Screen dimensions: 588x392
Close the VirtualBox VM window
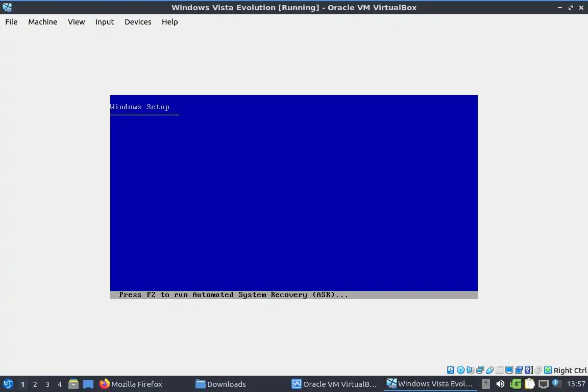pos(581,8)
